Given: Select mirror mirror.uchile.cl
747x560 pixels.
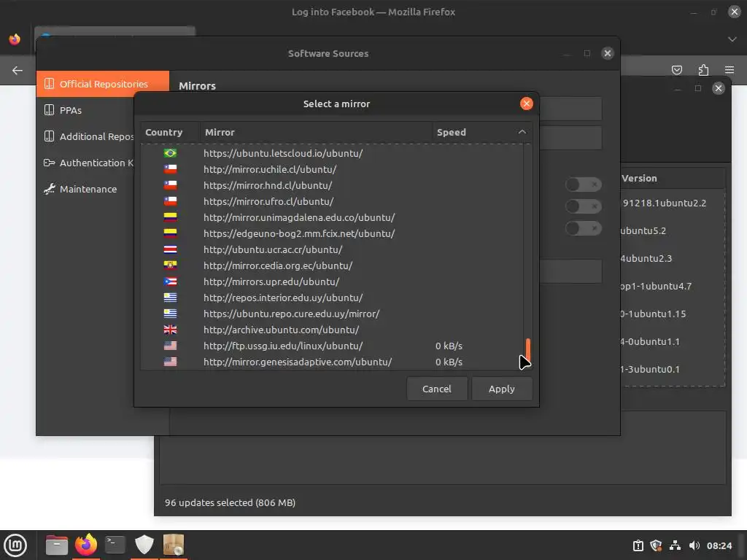Looking at the screenshot, I should (x=332, y=169).
